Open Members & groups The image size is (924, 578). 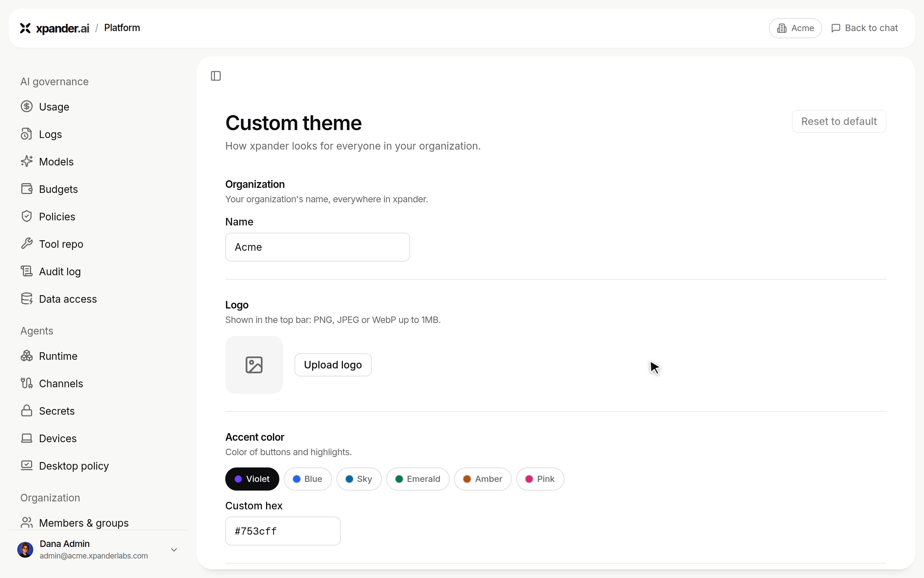[x=84, y=523]
